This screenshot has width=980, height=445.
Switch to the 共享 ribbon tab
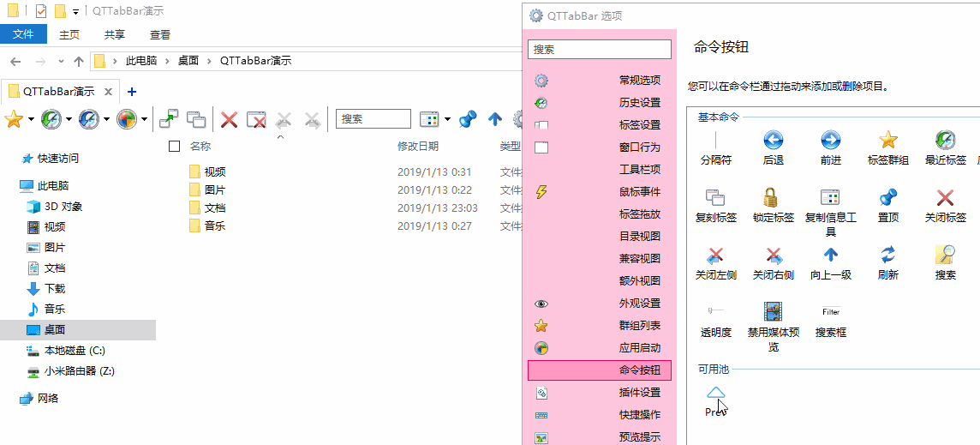click(115, 35)
